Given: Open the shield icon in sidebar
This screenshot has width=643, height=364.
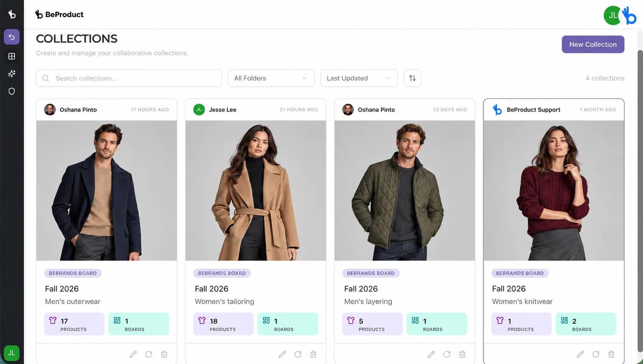Looking at the screenshot, I should coord(12,91).
